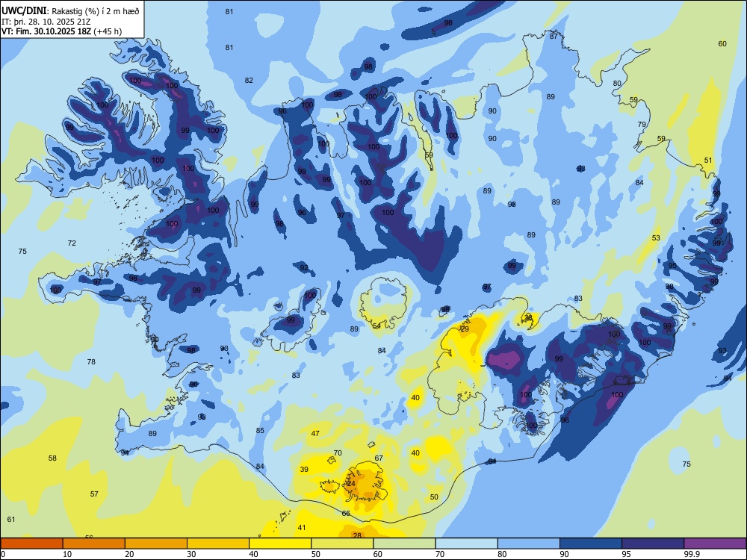Image resolution: width=747 pixels, height=560 pixels.
Task: Click the 90–95 dark blue legend swatch
Action: 591,544
